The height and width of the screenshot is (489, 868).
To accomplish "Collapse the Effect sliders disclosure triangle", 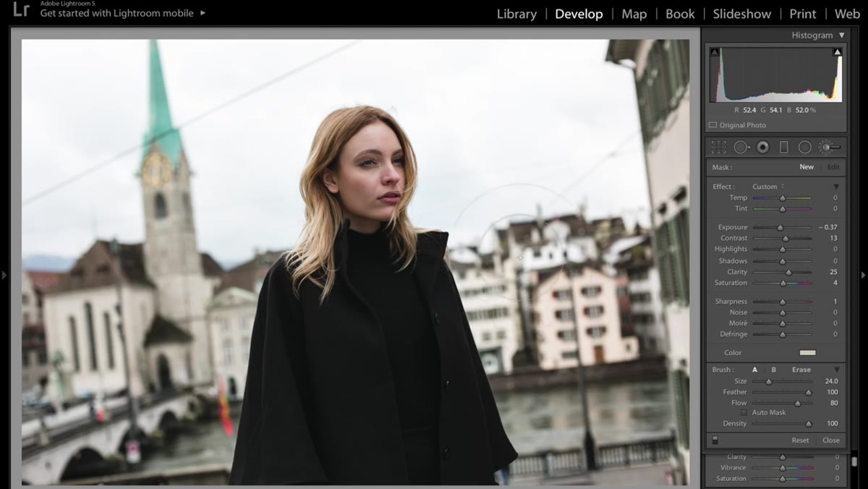I will point(836,187).
